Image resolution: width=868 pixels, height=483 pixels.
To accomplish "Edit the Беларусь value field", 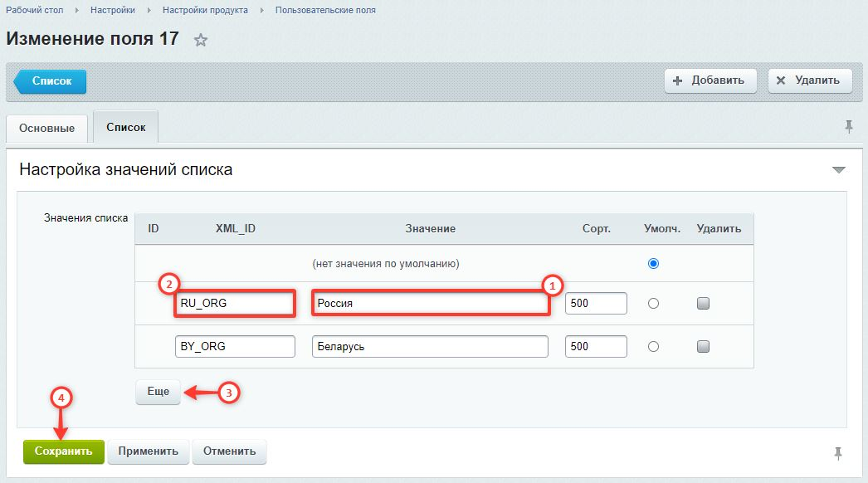I will click(430, 347).
